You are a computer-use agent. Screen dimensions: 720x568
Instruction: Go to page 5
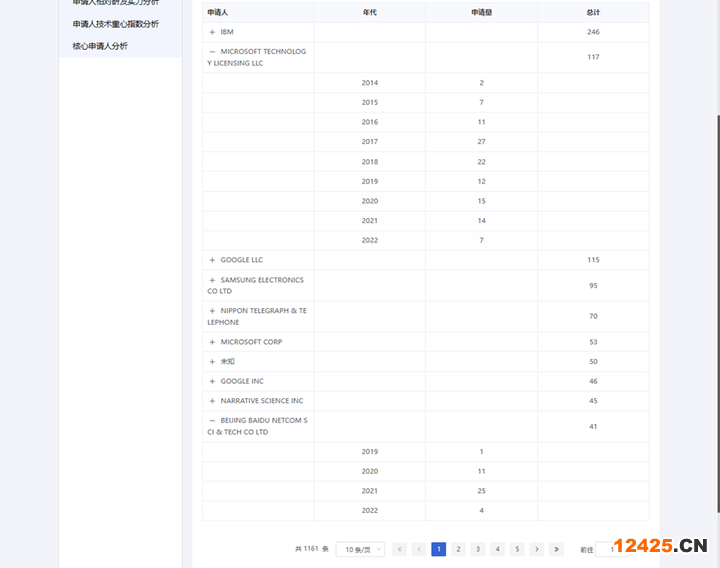click(517, 549)
